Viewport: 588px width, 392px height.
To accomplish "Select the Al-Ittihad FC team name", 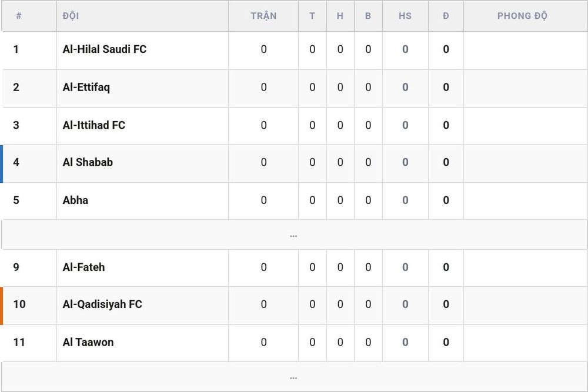I will click(x=93, y=125).
